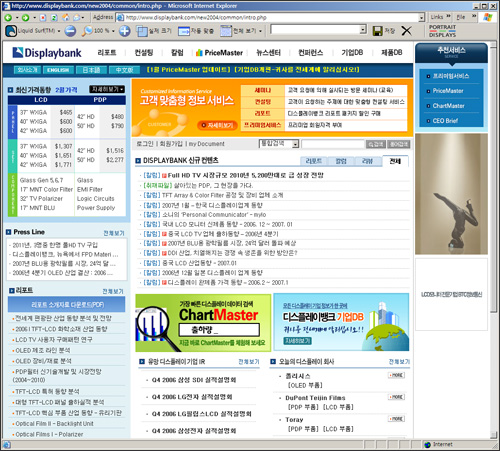The height and width of the screenshot is (451, 500).
Task: Open Press Line 전체보기 link
Action: [114, 233]
